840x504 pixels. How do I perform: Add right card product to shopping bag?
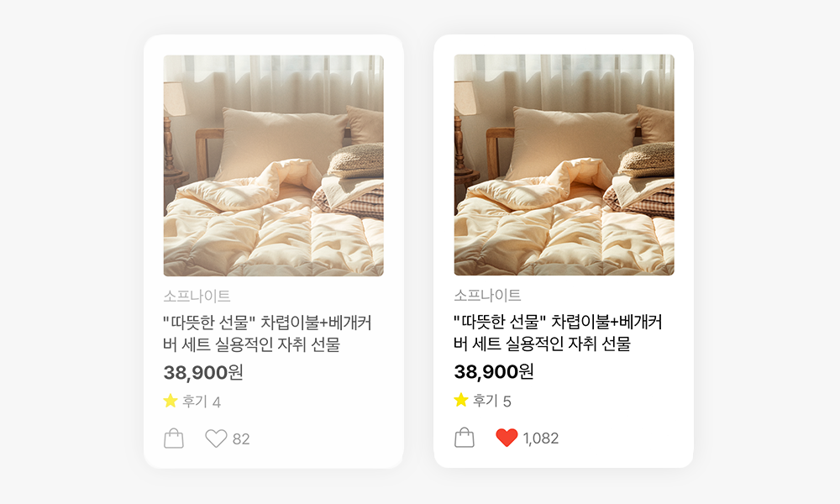pyautogui.click(x=464, y=438)
